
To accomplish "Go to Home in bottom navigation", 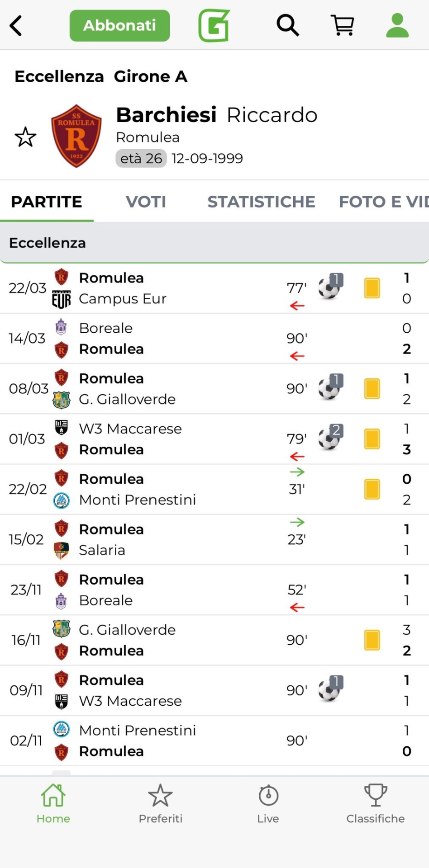I will [x=53, y=803].
